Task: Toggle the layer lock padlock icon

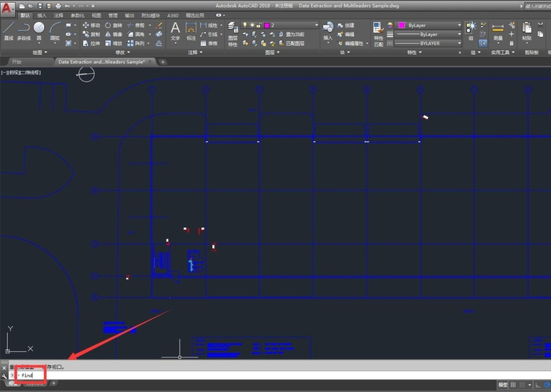Action: tap(259, 25)
